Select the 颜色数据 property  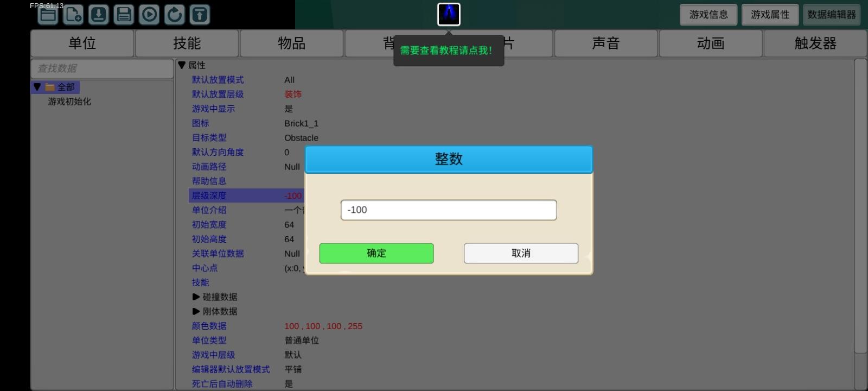point(209,326)
